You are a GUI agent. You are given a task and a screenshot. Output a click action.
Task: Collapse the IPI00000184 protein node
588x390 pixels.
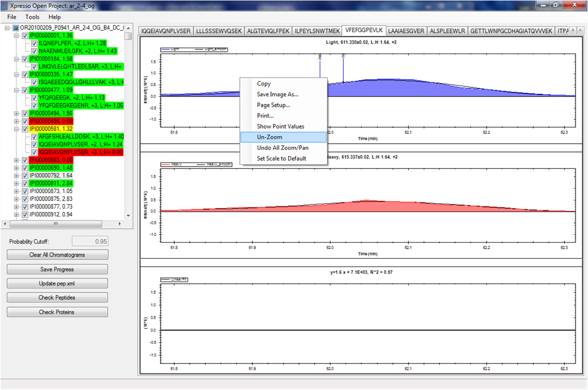coord(16,59)
